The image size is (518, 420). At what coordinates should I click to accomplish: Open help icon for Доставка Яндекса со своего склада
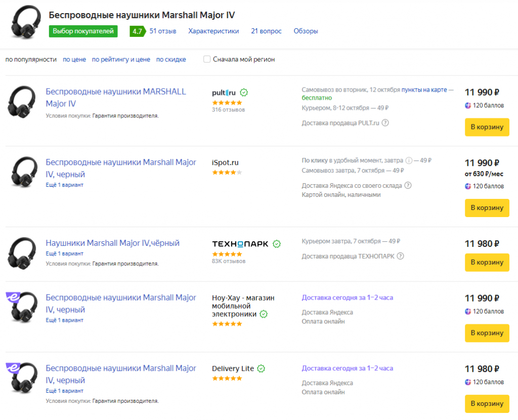coord(408,185)
